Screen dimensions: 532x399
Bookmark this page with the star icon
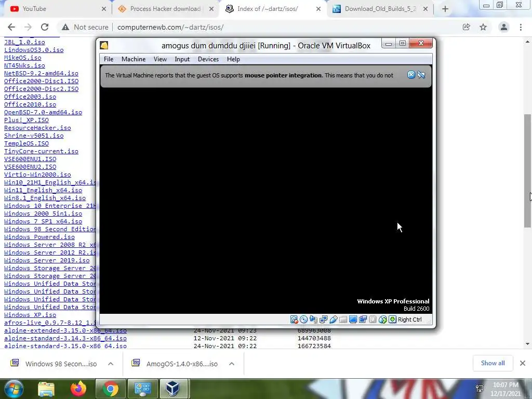(x=483, y=27)
